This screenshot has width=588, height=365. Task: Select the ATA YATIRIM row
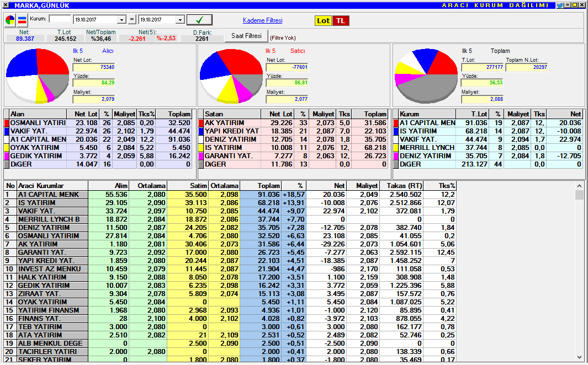click(230, 335)
